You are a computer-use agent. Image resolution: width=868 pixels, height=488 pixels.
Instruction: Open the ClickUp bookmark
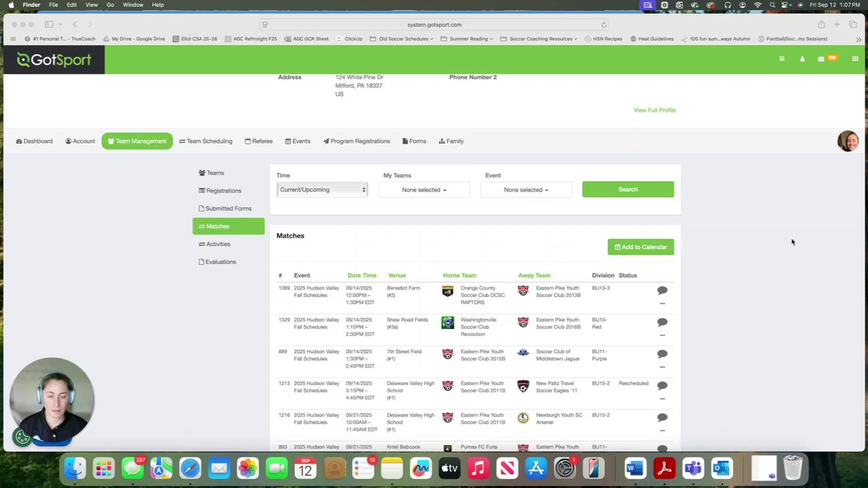(349, 39)
